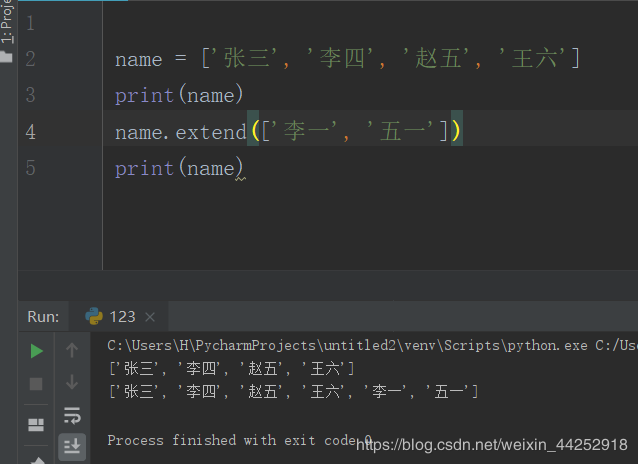
Task: Click the '王六' string in line 2
Action: click(533, 58)
